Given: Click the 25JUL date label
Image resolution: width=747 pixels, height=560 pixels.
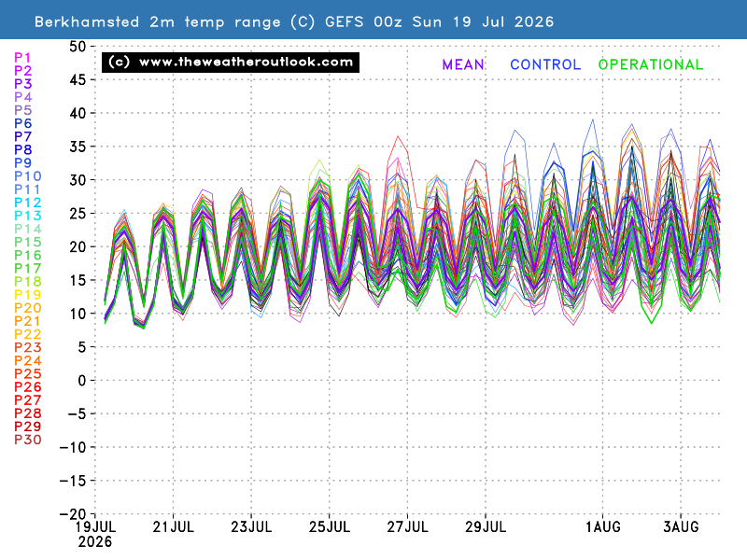Looking at the screenshot, I should (330, 527).
